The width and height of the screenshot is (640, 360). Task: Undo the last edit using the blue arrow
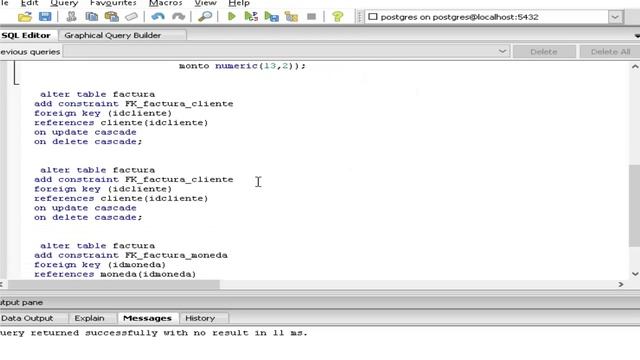(158, 17)
